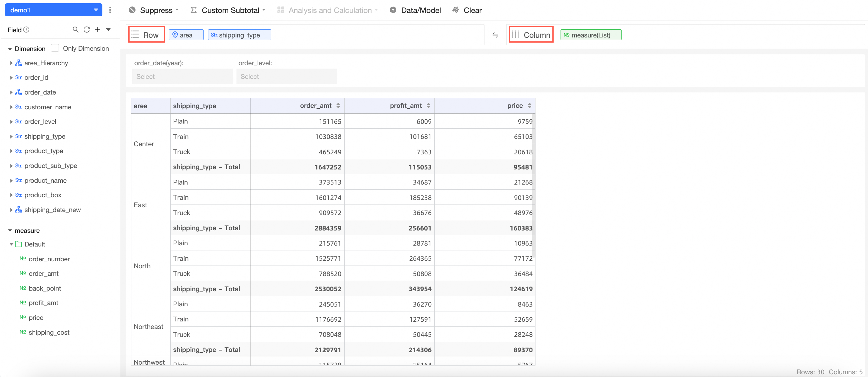This screenshot has height=377, width=868.
Task: Open the three-dot menu beside demo1
Action: [x=110, y=10]
